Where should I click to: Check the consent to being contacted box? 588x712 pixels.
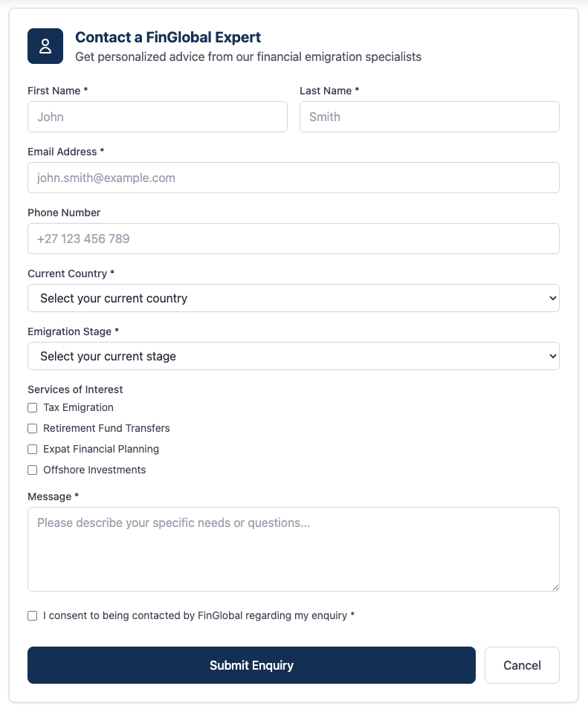pos(32,615)
